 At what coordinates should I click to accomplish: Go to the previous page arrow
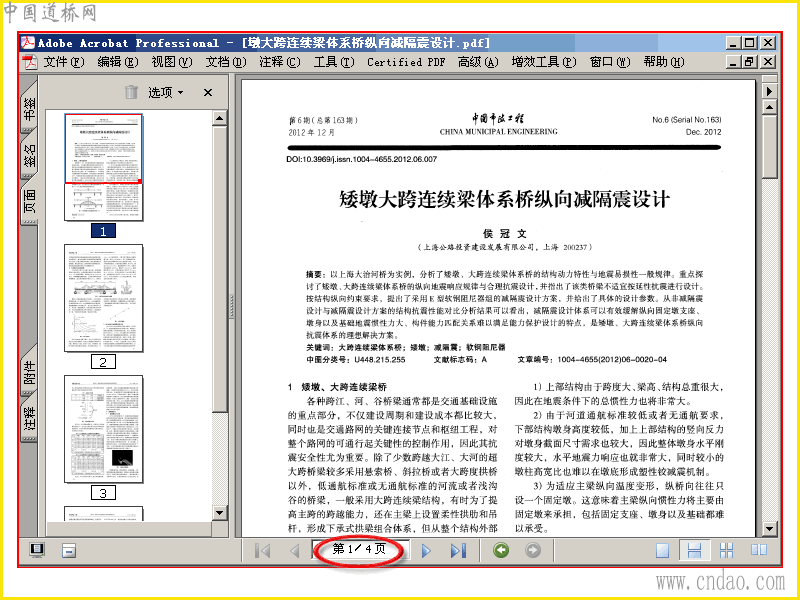pyautogui.click(x=294, y=551)
